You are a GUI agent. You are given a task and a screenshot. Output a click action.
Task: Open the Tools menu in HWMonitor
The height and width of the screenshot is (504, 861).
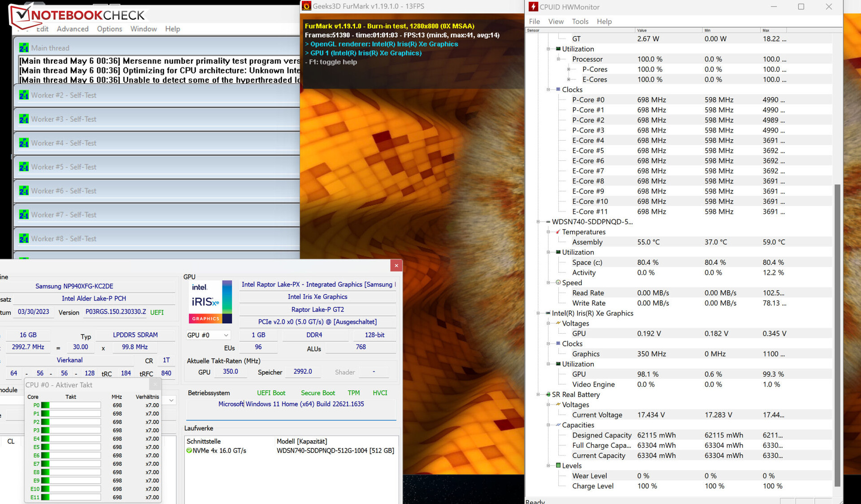tap(580, 22)
